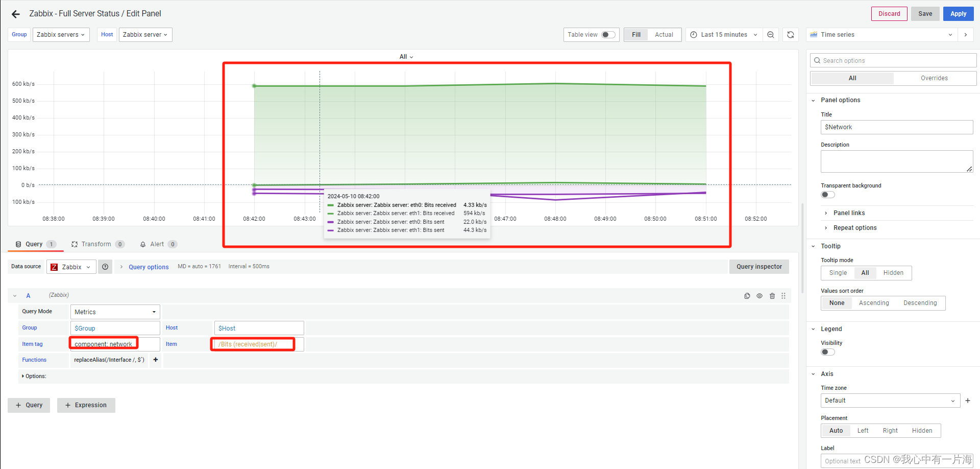Viewport: 980px width, 469px height.
Task: Expand Repeat options section
Action: coord(855,228)
